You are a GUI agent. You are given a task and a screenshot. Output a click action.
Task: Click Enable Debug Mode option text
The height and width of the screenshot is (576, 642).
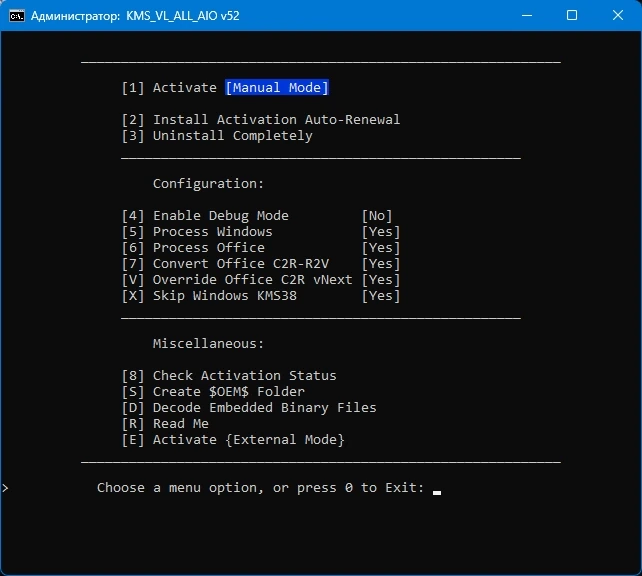pyautogui.click(x=221, y=216)
